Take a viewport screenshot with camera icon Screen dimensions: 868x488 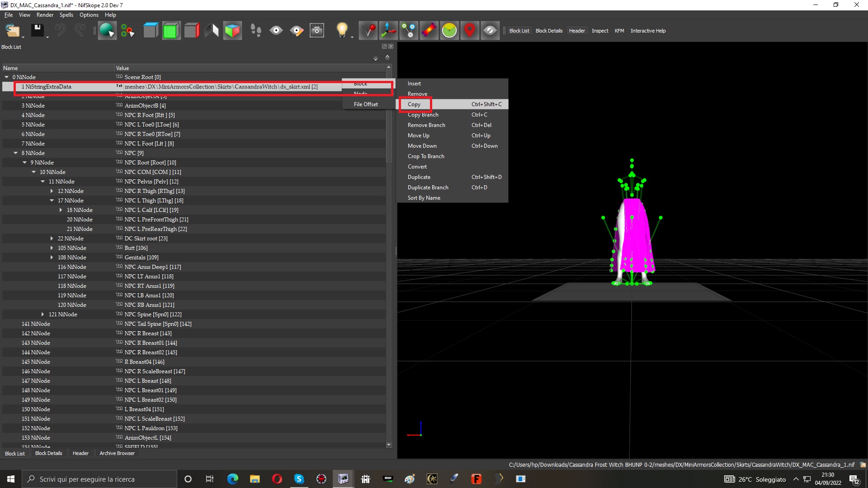[x=317, y=31]
